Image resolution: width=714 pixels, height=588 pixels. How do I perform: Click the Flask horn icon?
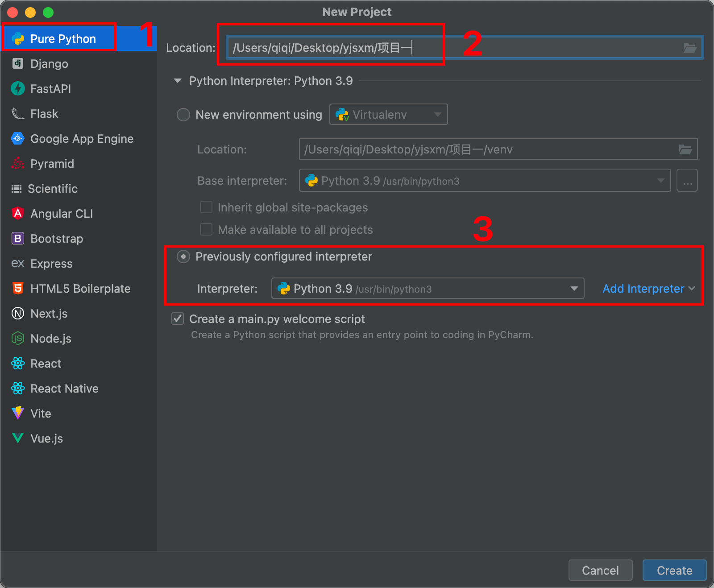(18, 113)
